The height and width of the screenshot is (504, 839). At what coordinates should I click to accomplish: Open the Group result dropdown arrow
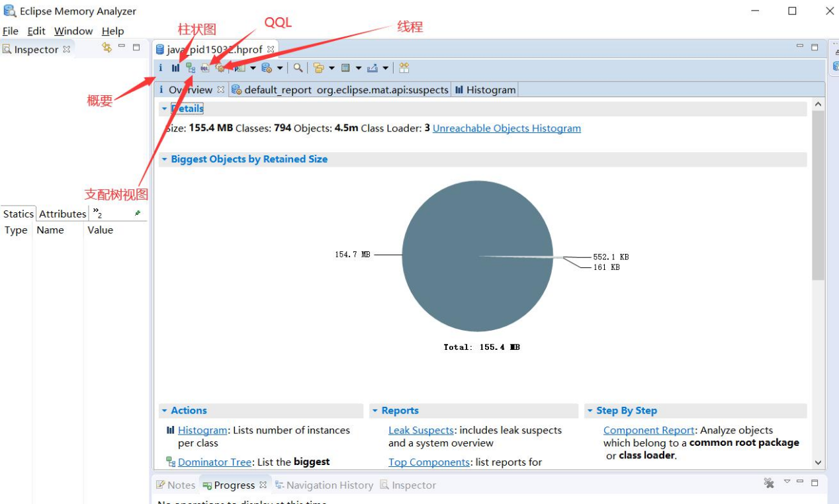[x=331, y=68]
